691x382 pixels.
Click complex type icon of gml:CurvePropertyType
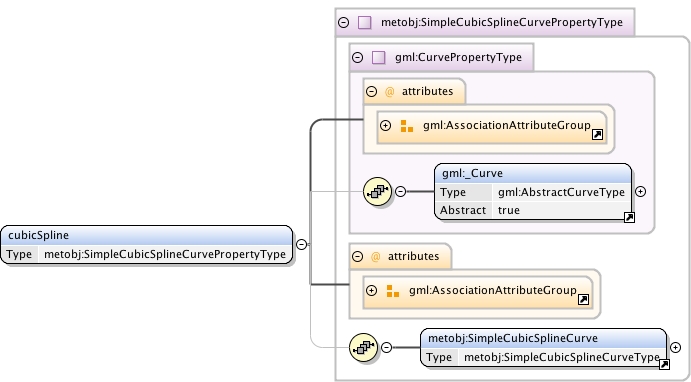(379, 57)
